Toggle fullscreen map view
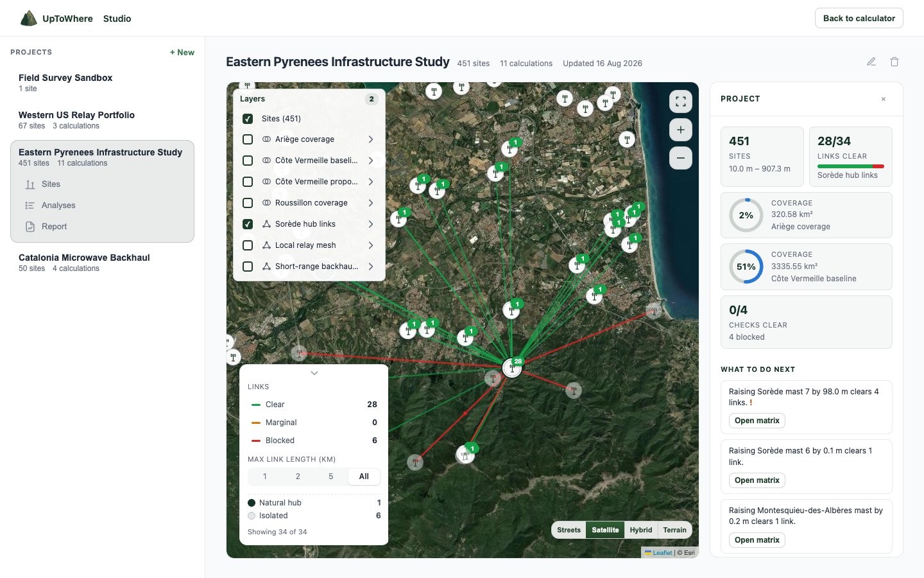The height and width of the screenshot is (578, 924). (681, 101)
